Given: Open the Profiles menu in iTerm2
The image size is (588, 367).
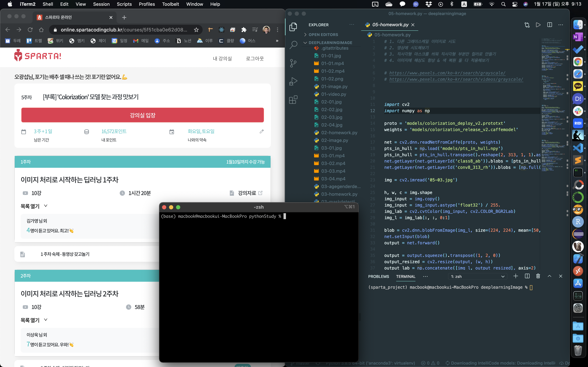Looking at the screenshot, I should (147, 4).
